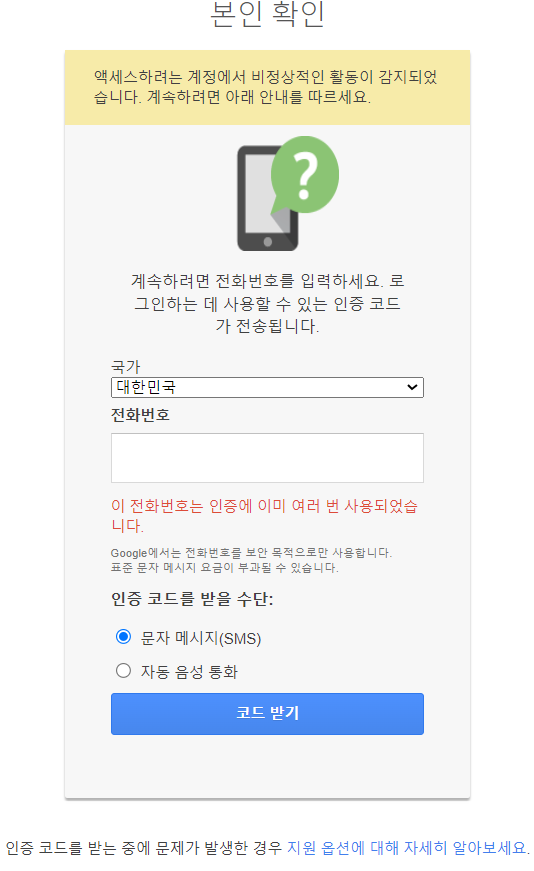The width and height of the screenshot is (534, 871).
Task: Click the 자동 음성 통화 option label
Action: tap(189, 672)
